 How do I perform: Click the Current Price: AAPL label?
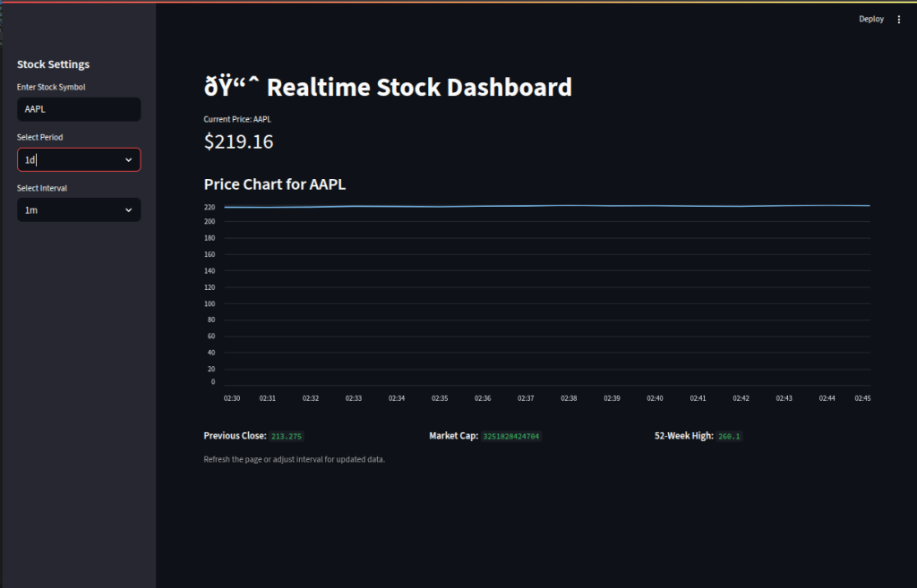coord(237,119)
